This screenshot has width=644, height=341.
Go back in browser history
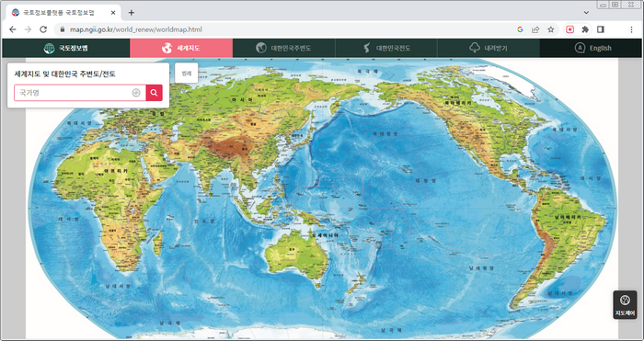pyautogui.click(x=12, y=29)
